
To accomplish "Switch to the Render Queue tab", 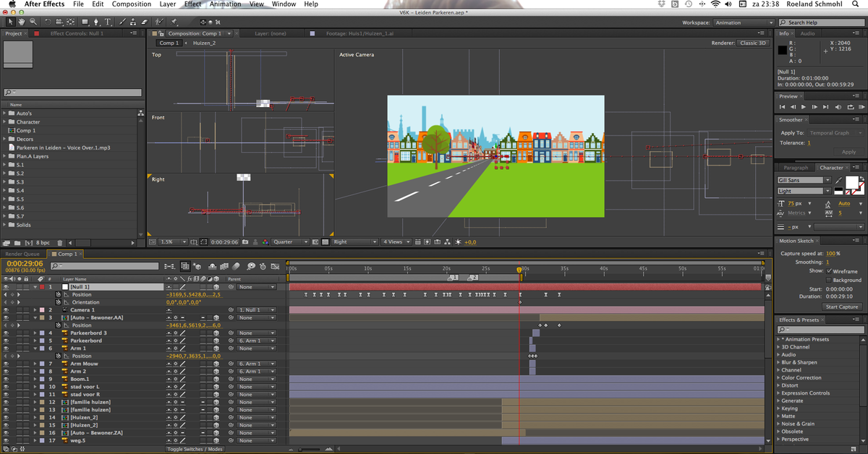I will (x=22, y=254).
